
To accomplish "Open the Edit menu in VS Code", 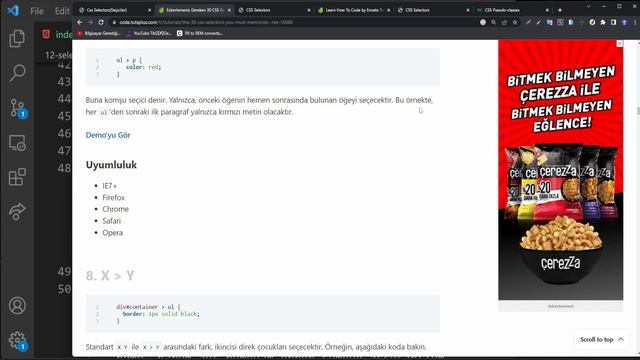I will tap(62, 11).
